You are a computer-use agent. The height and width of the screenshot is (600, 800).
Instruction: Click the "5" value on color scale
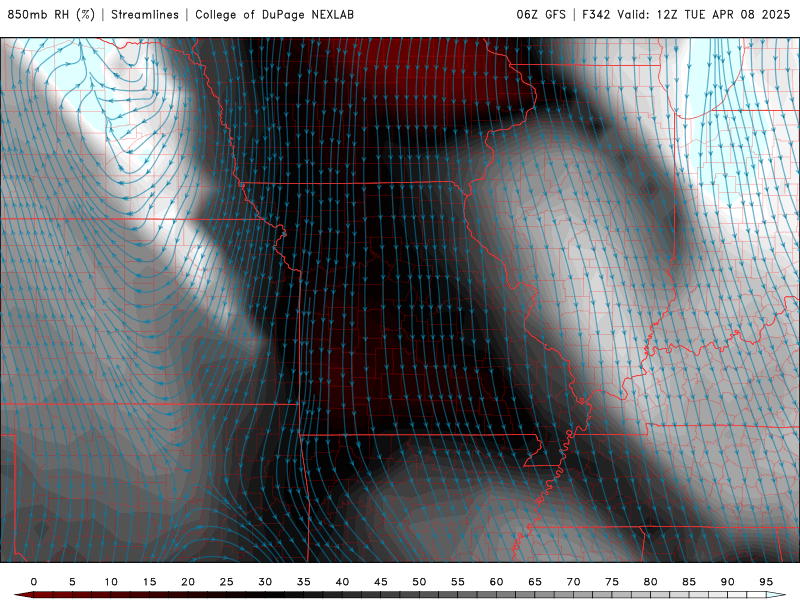pos(72,582)
